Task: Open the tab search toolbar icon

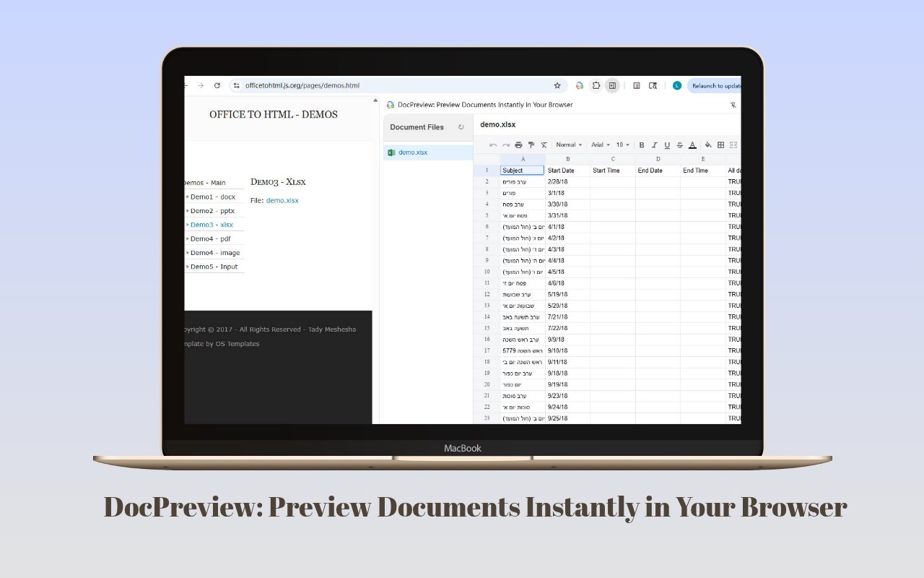Action: (653, 85)
